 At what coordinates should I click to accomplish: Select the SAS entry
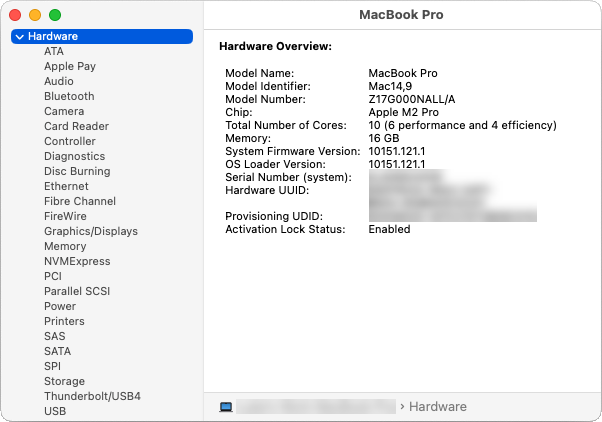pyautogui.click(x=55, y=336)
